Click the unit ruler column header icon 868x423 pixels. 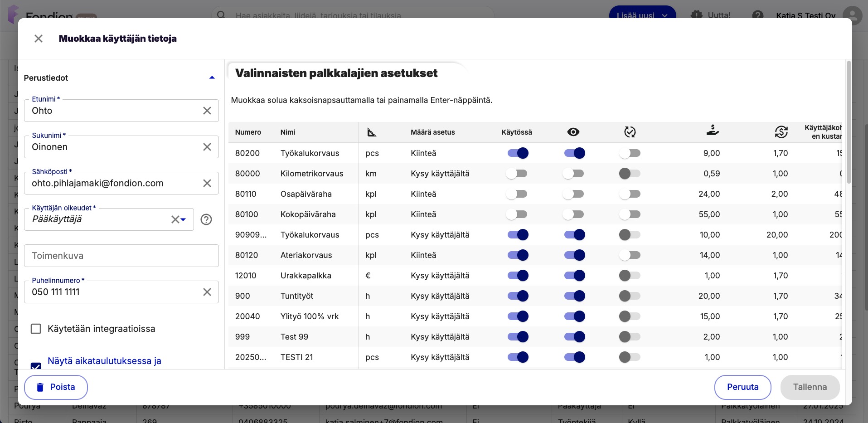point(372,132)
